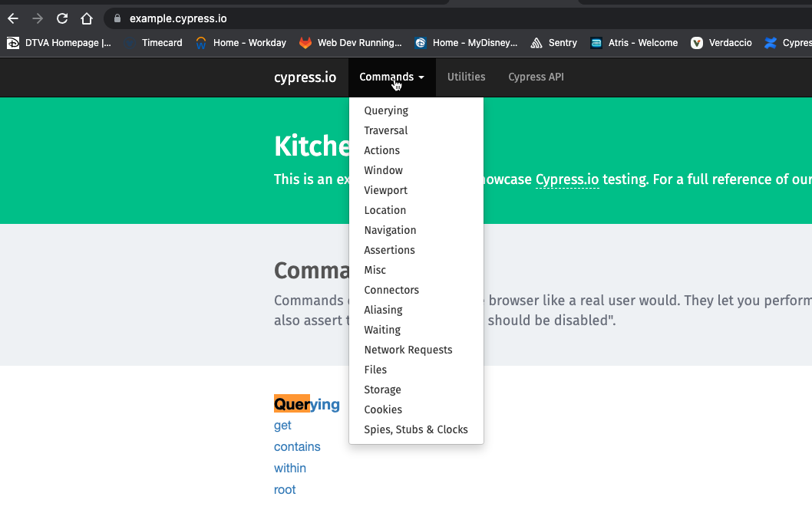This screenshot has width=812, height=513.
Task: Open the Web Dev Running bookmark
Action: point(305,43)
